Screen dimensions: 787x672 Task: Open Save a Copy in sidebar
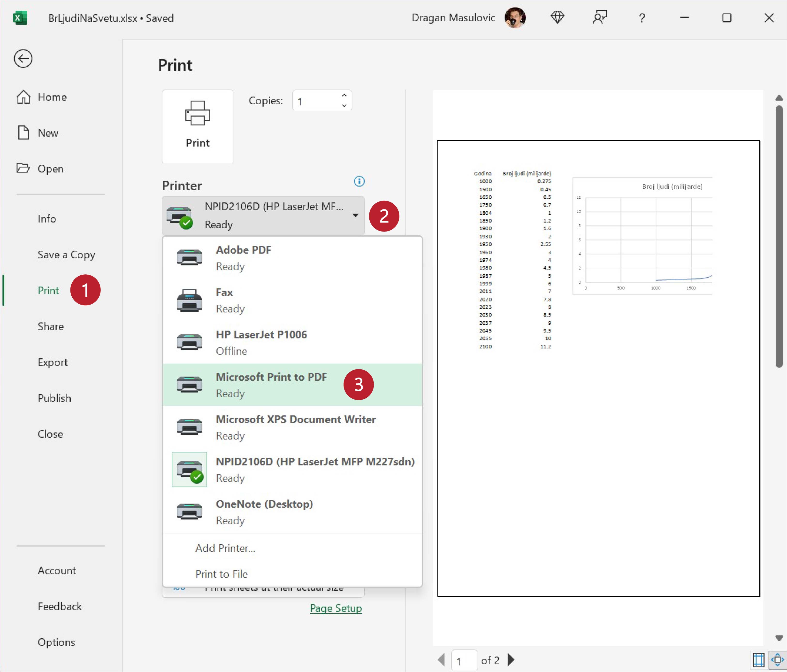[66, 255]
